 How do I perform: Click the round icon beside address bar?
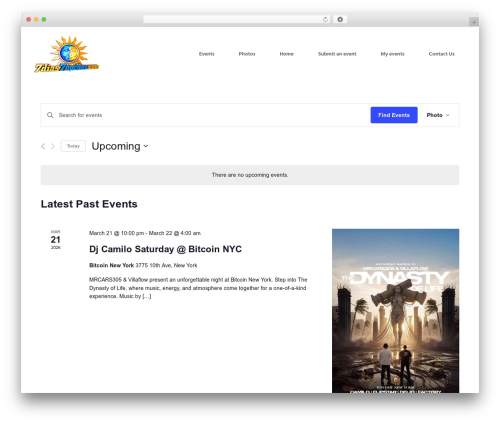pos(340,19)
